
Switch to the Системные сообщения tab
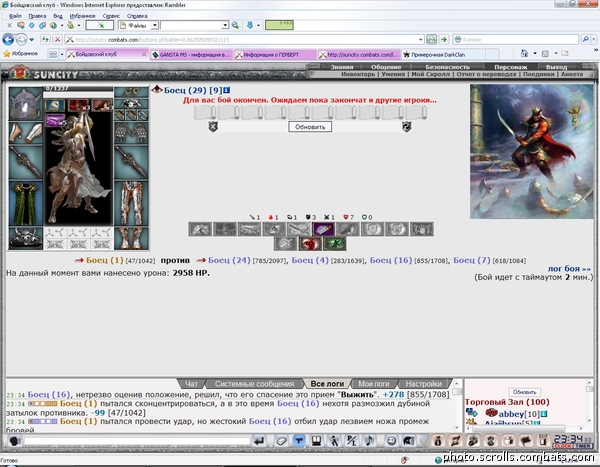tap(254, 384)
